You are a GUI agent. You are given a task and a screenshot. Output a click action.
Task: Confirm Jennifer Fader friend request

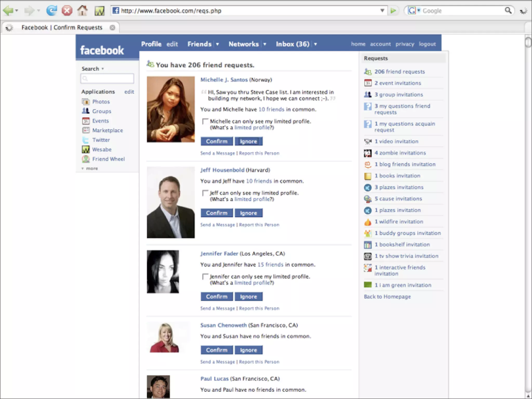(217, 297)
